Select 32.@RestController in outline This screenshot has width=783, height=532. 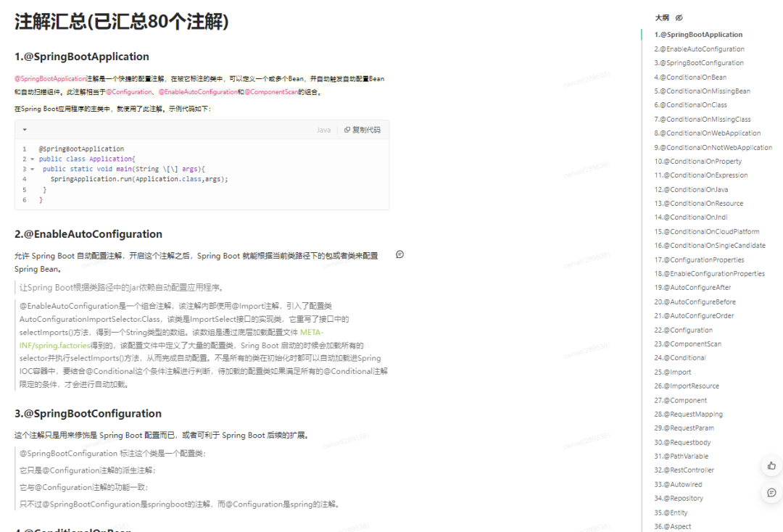(684, 470)
